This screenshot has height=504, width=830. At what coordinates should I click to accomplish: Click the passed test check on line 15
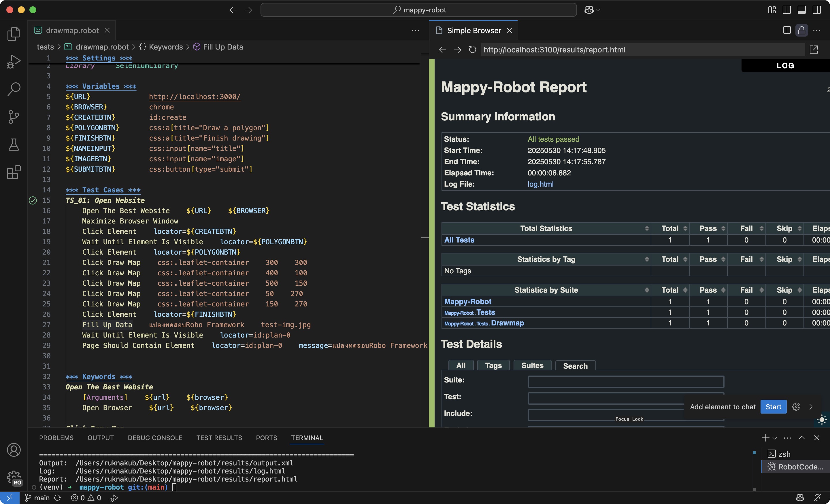[33, 200]
